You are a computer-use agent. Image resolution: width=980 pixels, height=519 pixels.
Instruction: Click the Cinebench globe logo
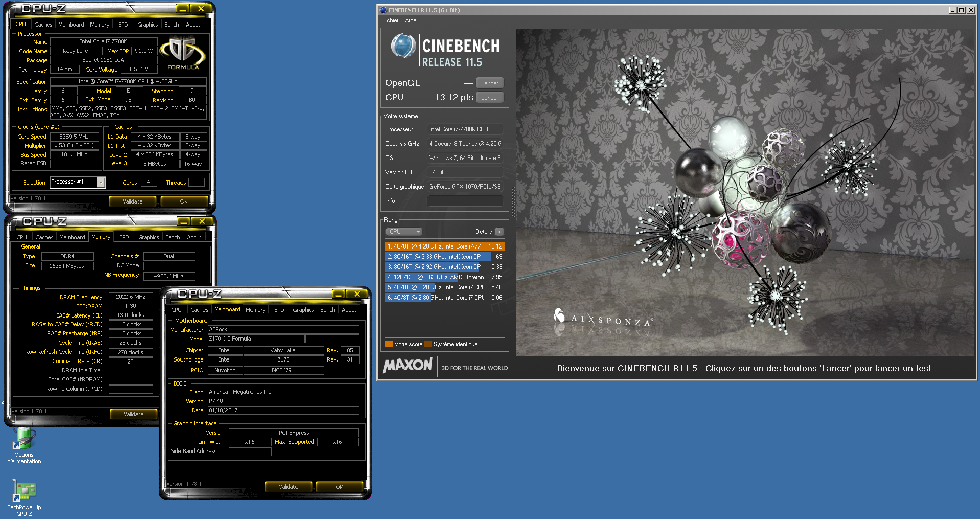point(403,46)
